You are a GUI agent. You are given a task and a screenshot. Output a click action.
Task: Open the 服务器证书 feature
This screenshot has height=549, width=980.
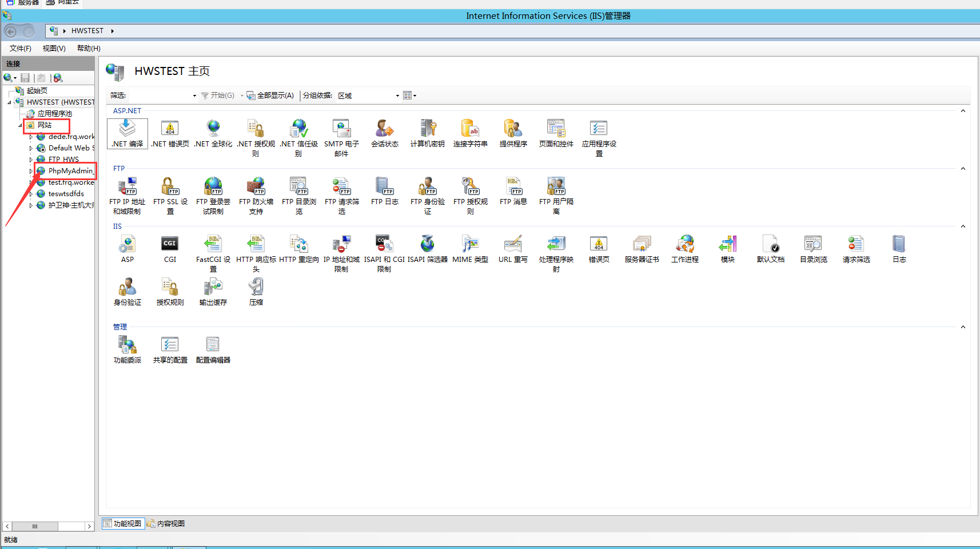point(642,245)
